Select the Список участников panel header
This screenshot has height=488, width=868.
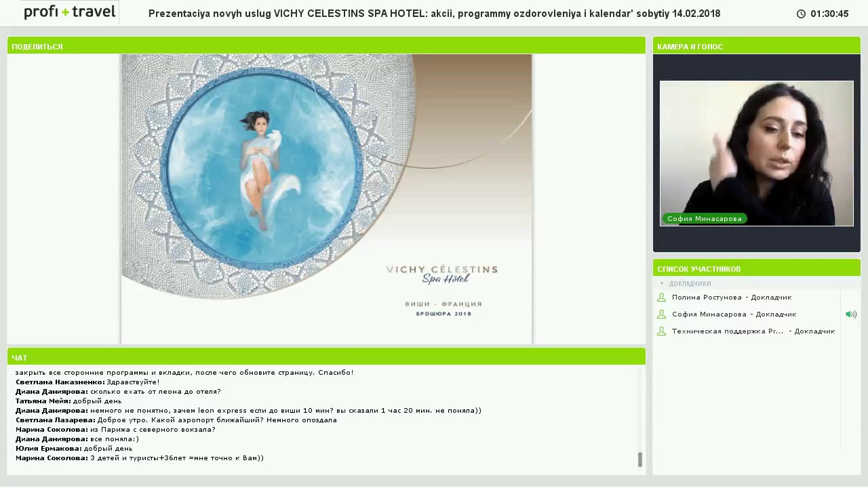757,268
